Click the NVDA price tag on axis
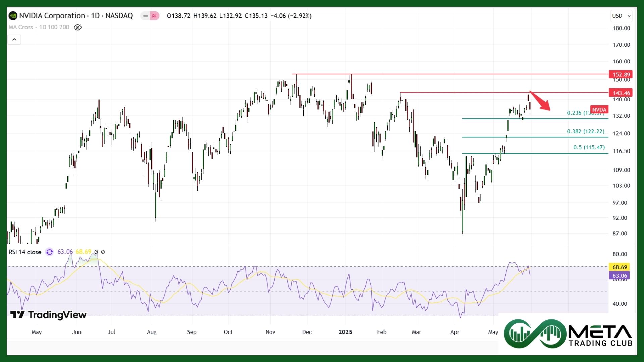 click(x=599, y=110)
